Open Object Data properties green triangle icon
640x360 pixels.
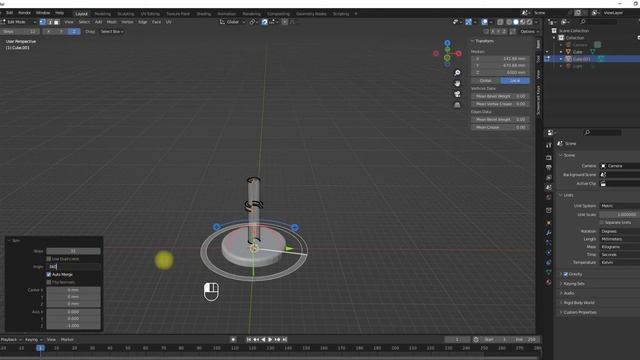point(549,272)
